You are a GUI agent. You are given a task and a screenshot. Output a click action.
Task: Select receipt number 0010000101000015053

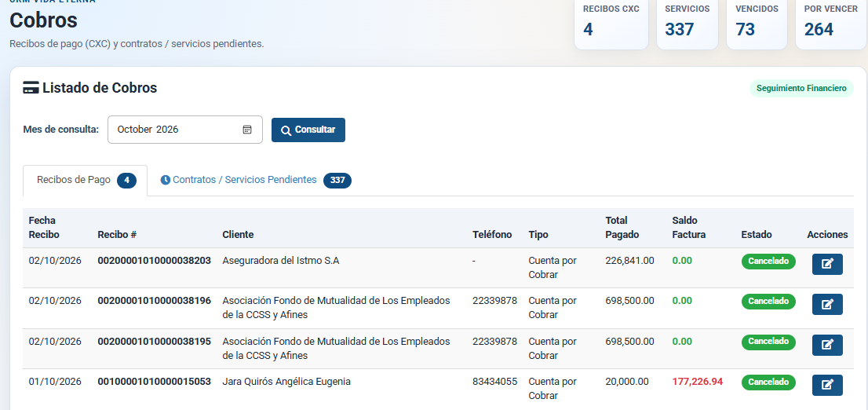click(x=154, y=381)
